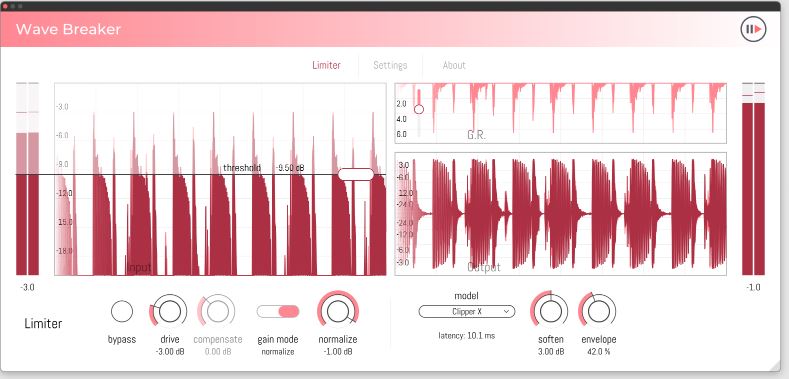Toggle the bypass circle button
The width and height of the screenshot is (789, 379).
pyautogui.click(x=122, y=312)
